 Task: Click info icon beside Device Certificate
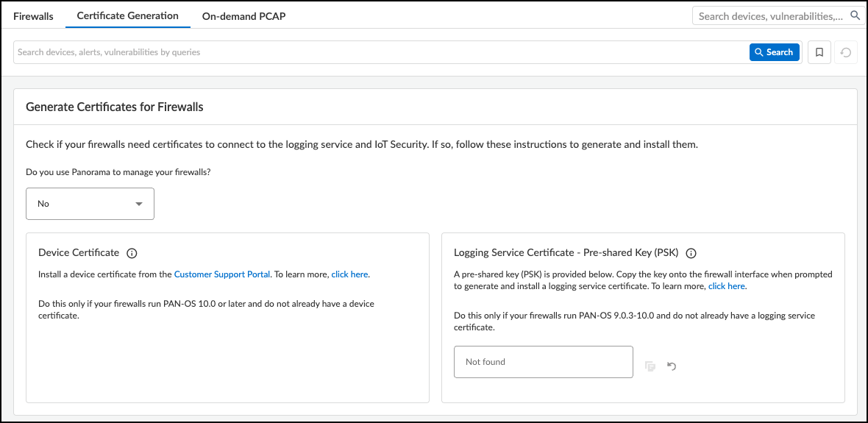pyautogui.click(x=132, y=253)
